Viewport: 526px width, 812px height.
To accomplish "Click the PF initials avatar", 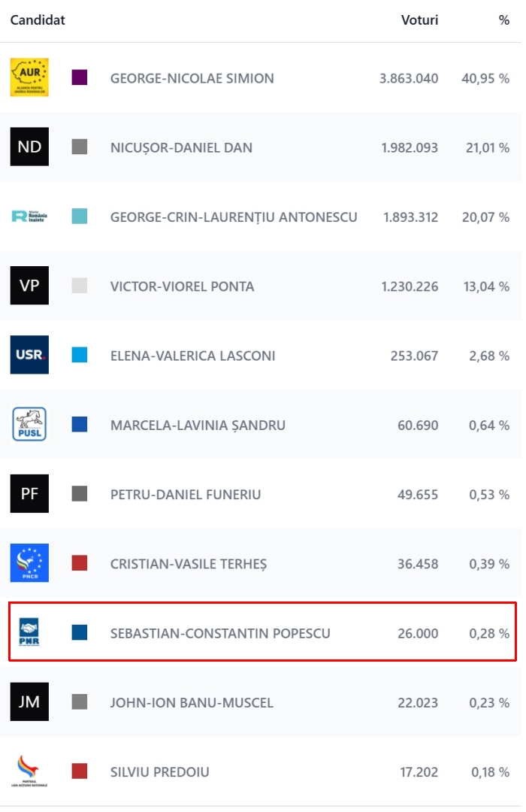I will 29,493.
